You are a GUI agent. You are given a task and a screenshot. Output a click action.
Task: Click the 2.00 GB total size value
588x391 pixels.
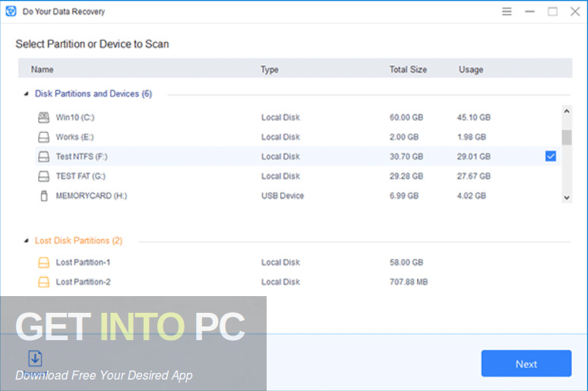tap(404, 137)
